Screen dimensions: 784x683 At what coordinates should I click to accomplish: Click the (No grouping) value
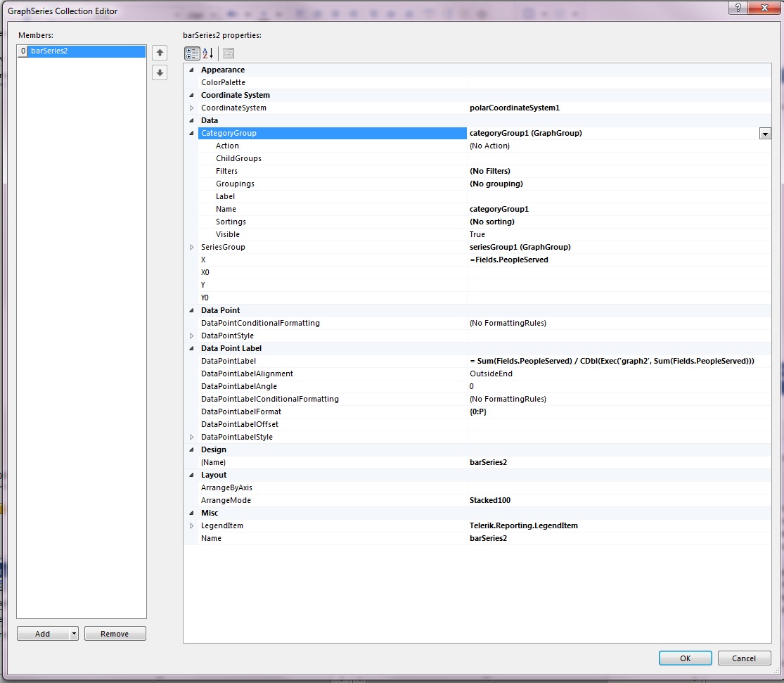(x=496, y=184)
